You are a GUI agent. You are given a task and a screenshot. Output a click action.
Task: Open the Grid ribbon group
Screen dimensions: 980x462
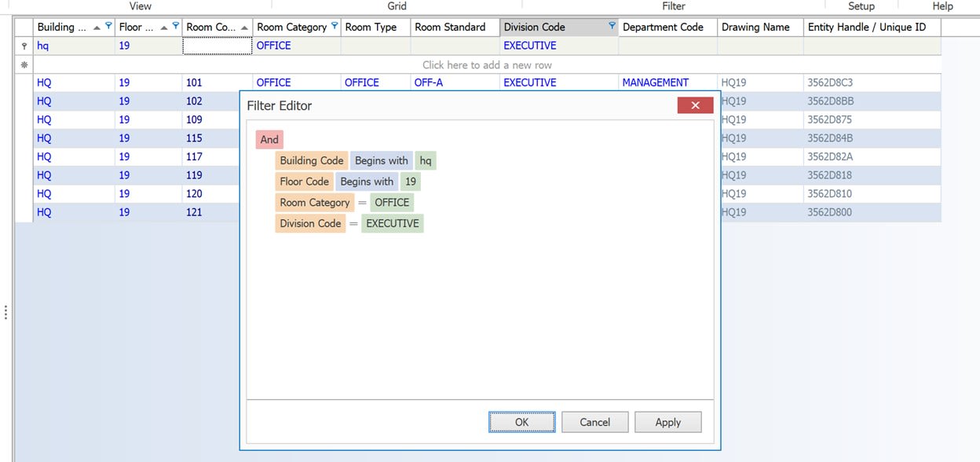click(397, 6)
